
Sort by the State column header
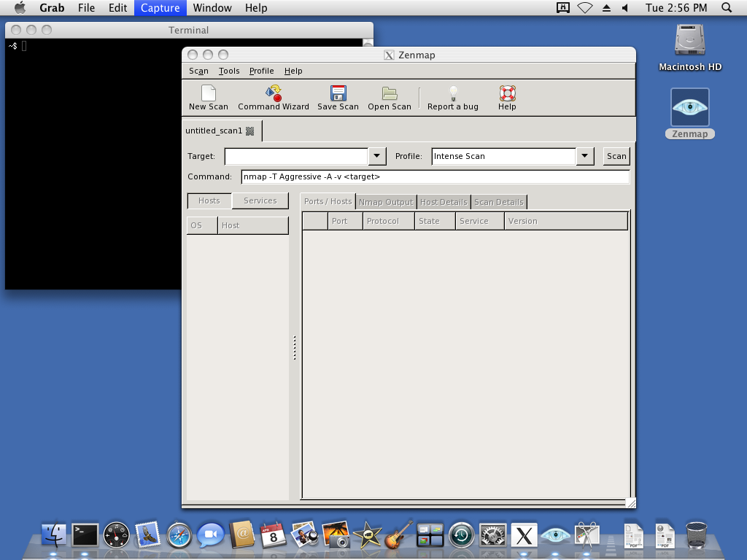click(435, 222)
